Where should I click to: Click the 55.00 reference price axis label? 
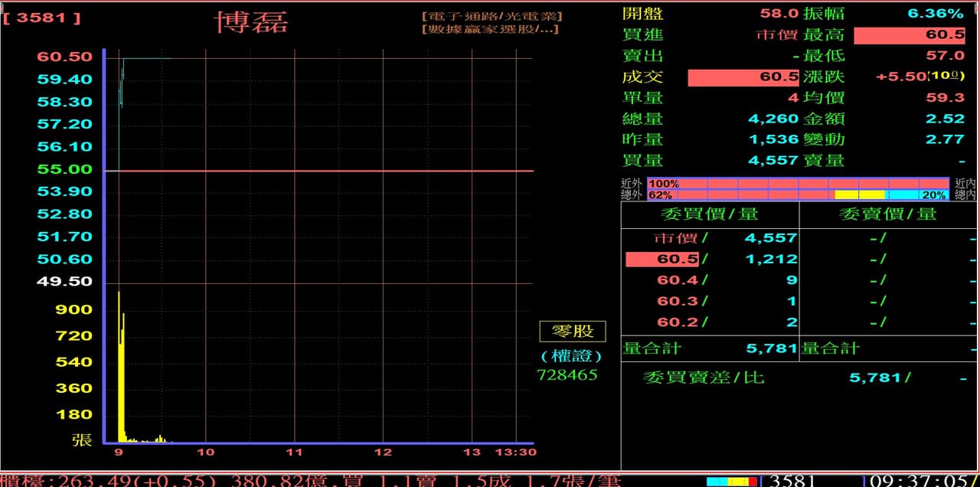[65, 169]
